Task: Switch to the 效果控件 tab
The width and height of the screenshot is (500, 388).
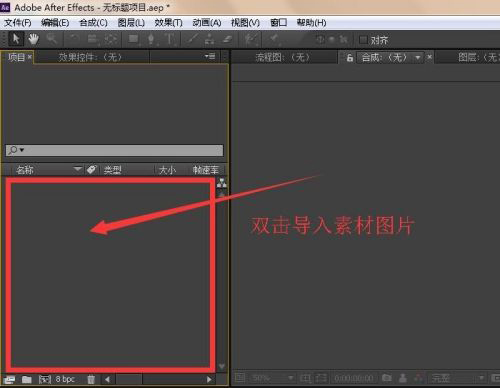Action: tap(90, 57)
